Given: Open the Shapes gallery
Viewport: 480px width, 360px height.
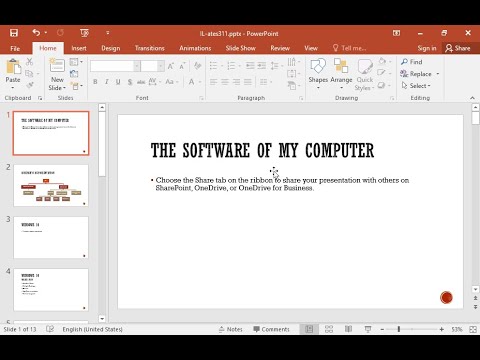Looking at the screenshot, I should (x=318, y=74).
